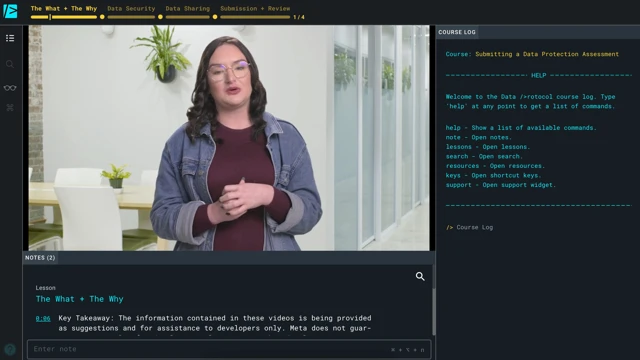Open help widget question mark icon

tap(10, 349)
